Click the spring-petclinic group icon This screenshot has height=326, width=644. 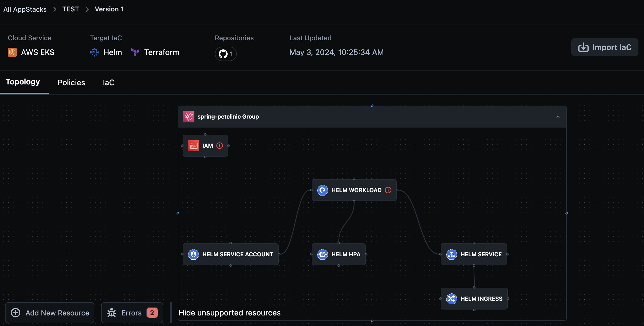(x=189, y=116)
